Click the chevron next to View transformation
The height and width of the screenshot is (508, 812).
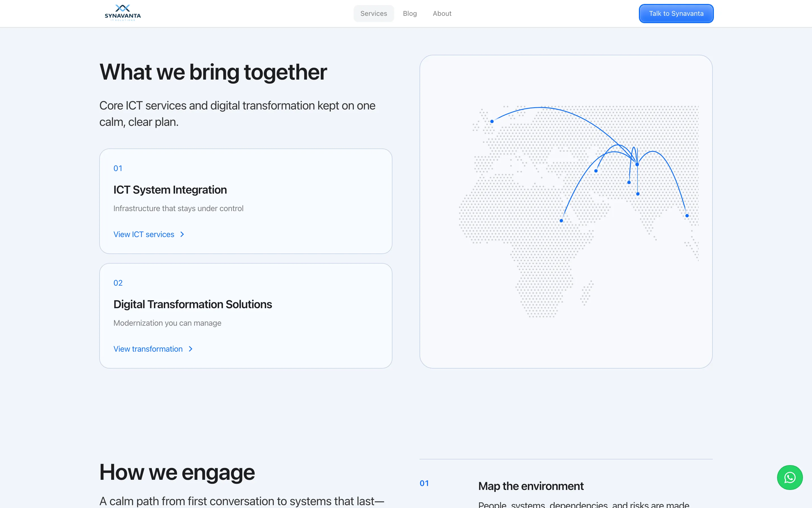click(x=191, y=349)
